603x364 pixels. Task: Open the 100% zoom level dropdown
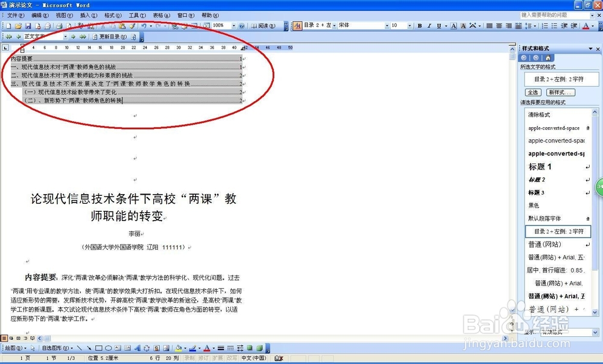[233, 26]
